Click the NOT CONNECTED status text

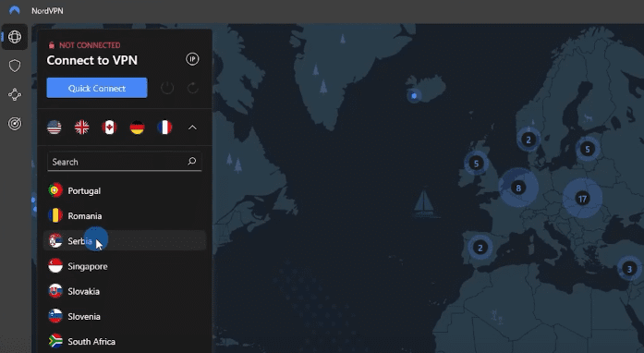[90, 45]
